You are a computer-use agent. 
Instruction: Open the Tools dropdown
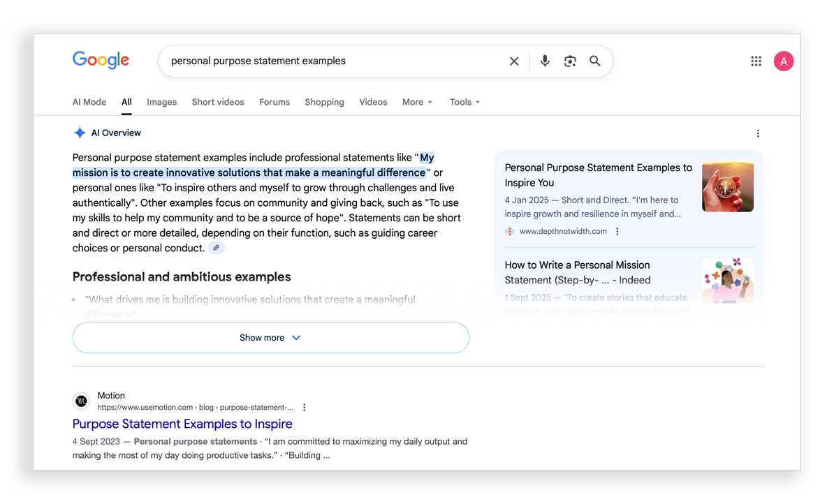(x=465, y=102)
